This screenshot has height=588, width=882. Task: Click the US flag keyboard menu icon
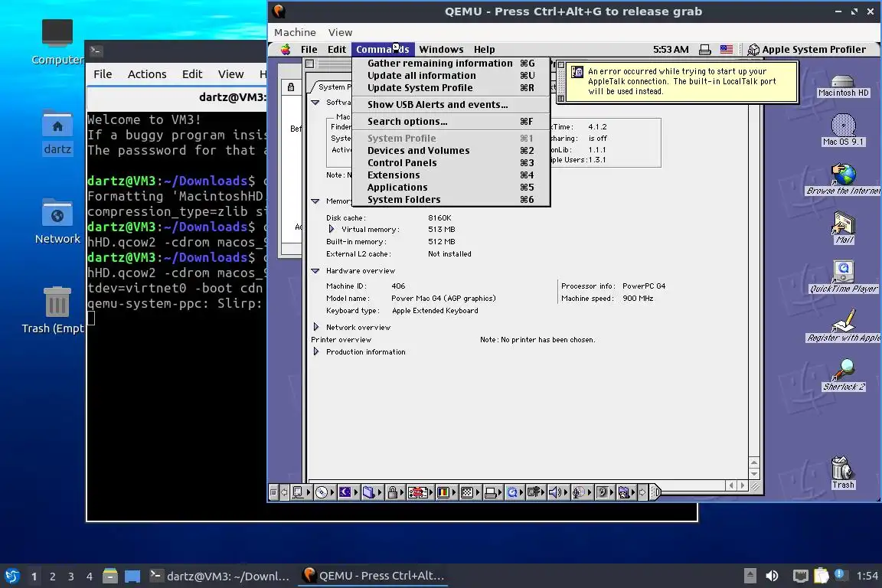tap(726, 50)
